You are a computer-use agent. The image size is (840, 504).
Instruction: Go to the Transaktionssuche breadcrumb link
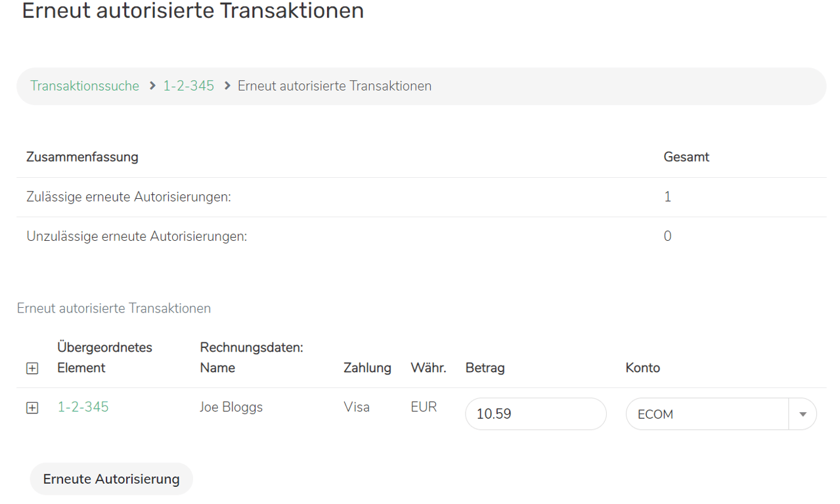pos(85,86)
